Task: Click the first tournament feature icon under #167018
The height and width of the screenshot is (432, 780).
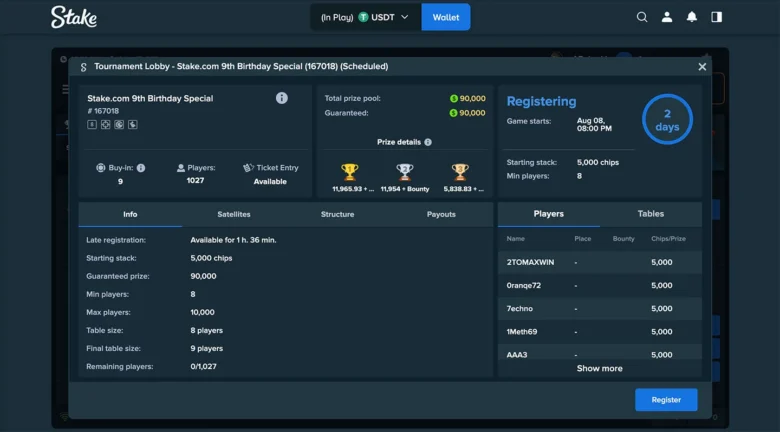Action: point(92,124)
